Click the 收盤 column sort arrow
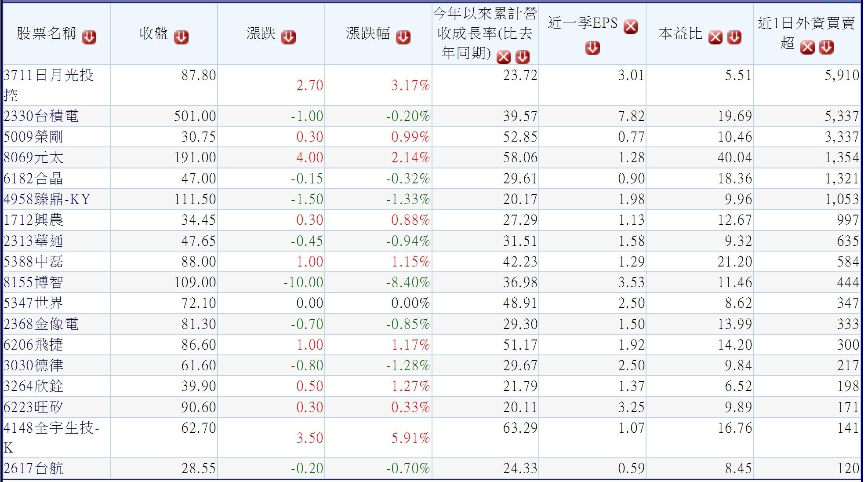 click(181, 37)
